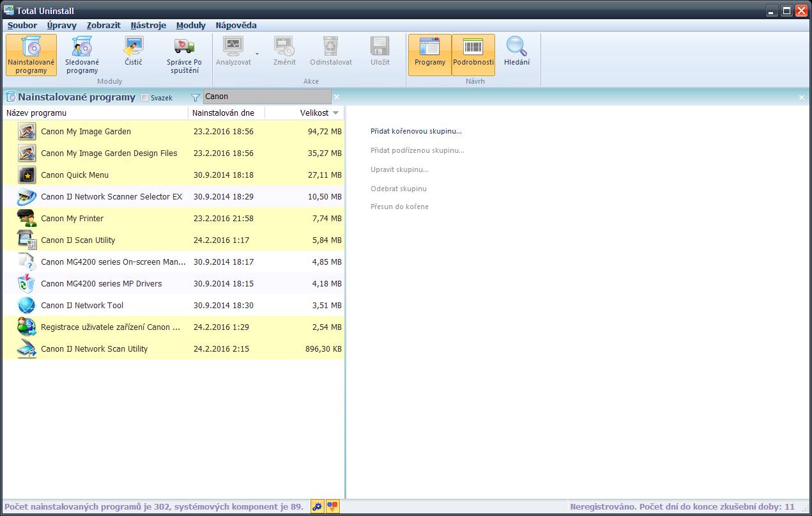Open the Hledání search tool

517,51
